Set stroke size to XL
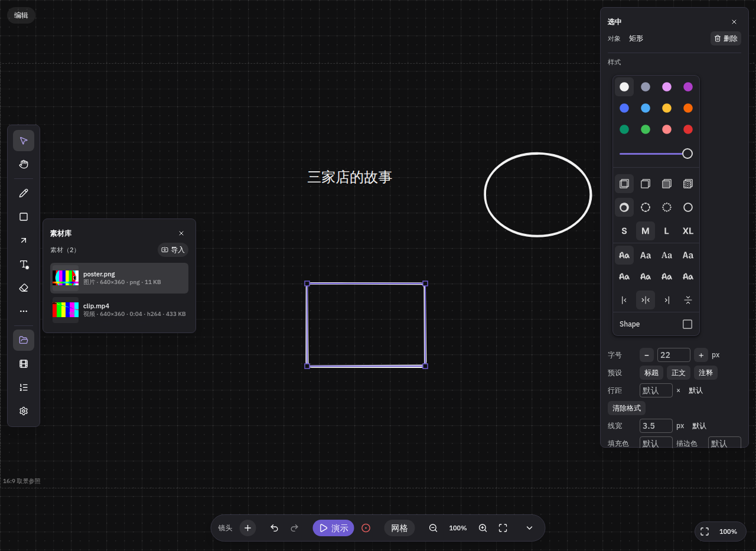756x551 pixels. pos(688,231)
